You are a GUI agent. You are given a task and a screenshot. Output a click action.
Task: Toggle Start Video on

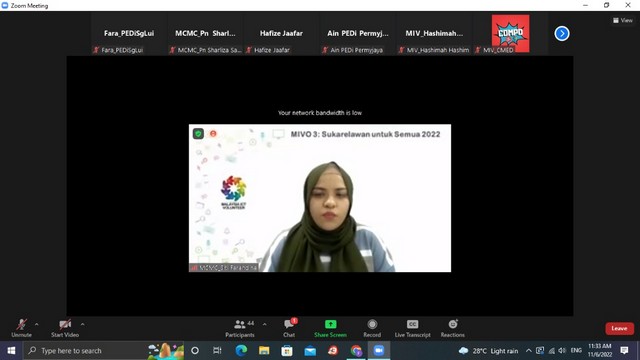tap(65, 329)
